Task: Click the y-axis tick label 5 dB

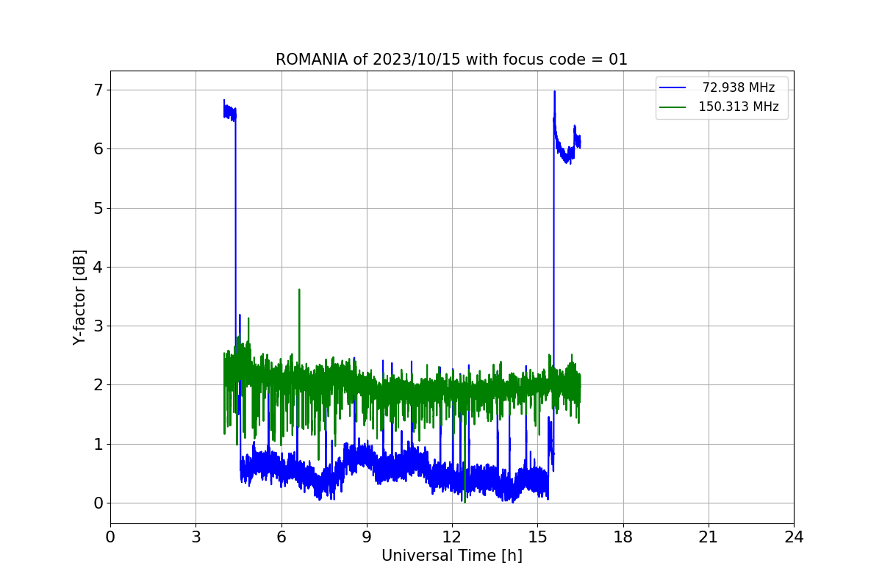Action: (x=98, y=208)
